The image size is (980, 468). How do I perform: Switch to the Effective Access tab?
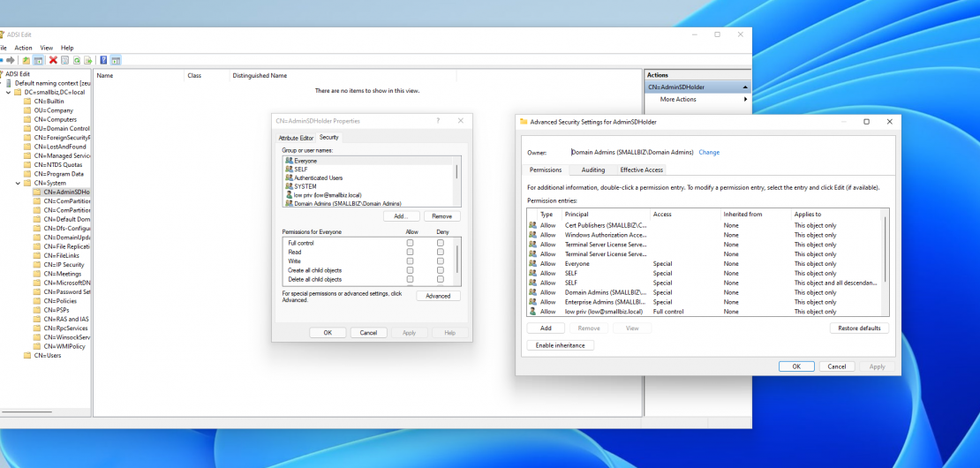coord(641,170)
